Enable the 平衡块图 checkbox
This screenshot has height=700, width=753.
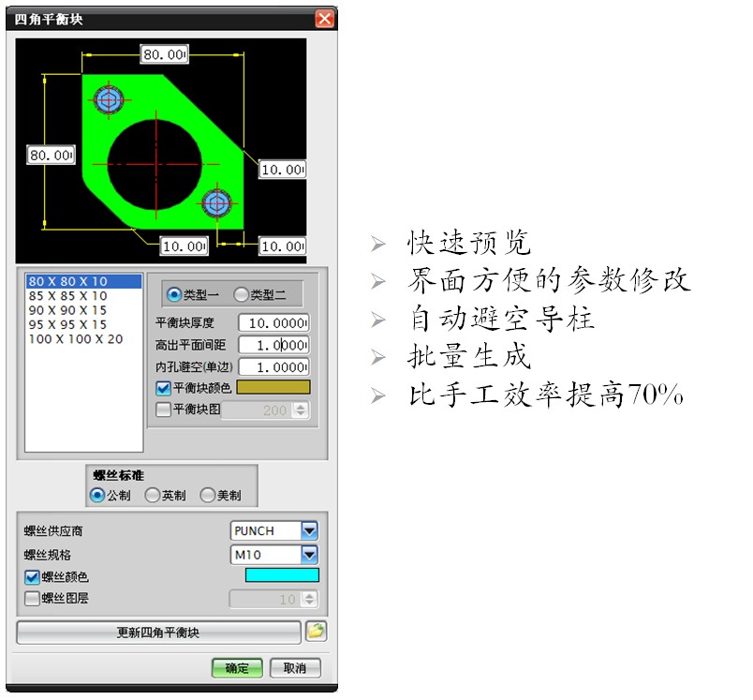click(164, 410)
